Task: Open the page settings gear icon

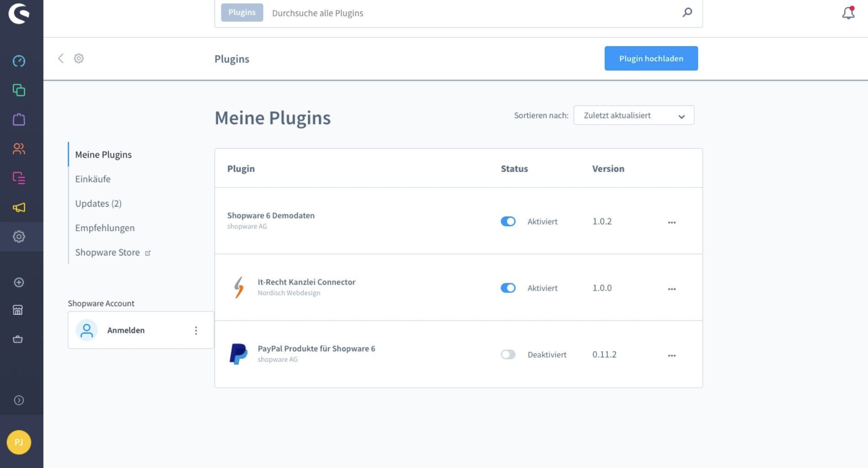Action: tap(79, 58)
